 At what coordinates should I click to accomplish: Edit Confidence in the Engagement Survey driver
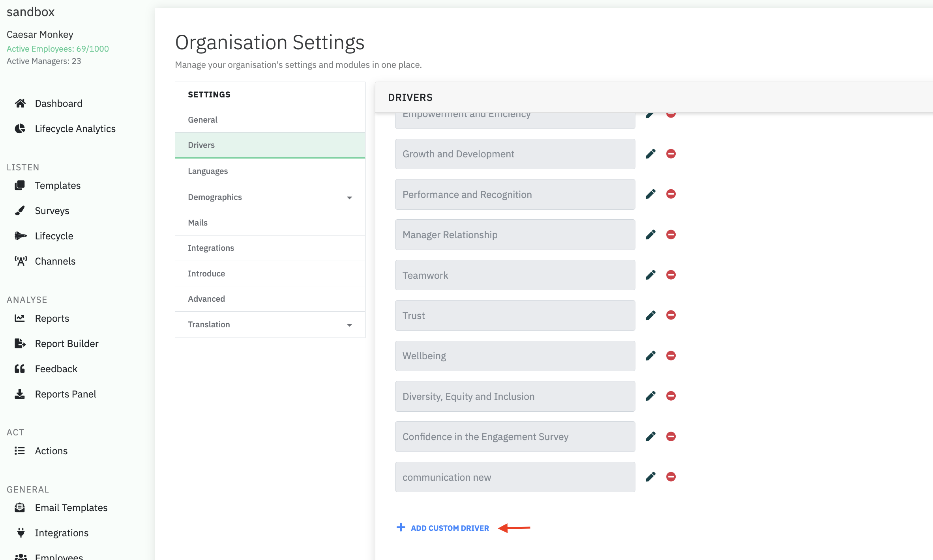tap(650, 437)
